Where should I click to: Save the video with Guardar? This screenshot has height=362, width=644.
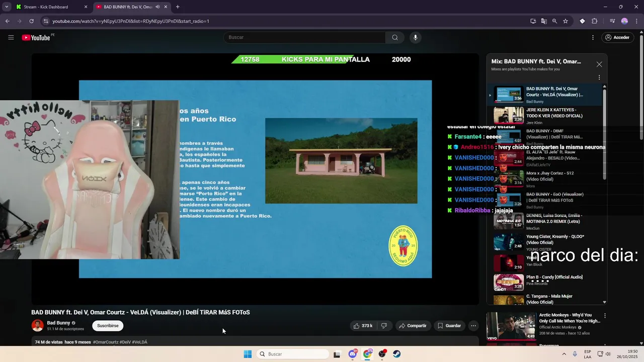click(449, 326)
